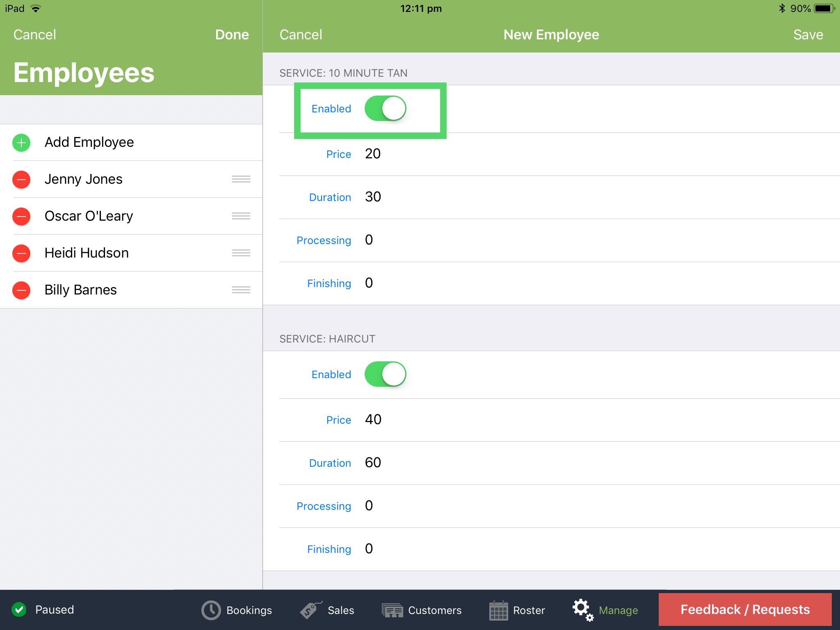Click the Paused status indicator
The image size is (840, 630).
click(43, 610)
